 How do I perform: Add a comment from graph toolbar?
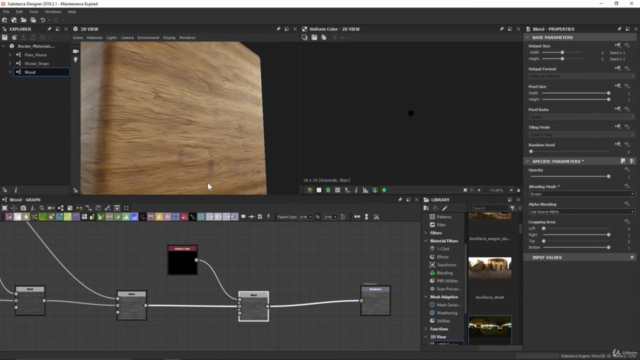[x=243, y=217]
